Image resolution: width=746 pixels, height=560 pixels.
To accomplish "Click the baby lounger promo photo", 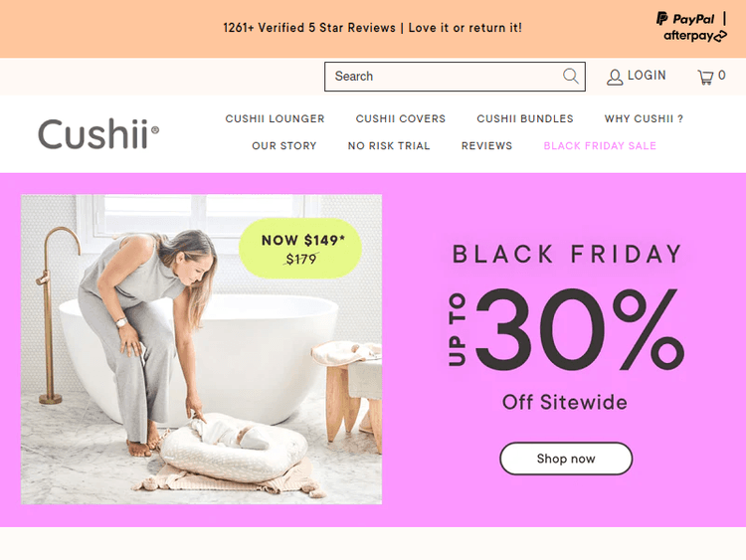I will click(x=201, y=349).
